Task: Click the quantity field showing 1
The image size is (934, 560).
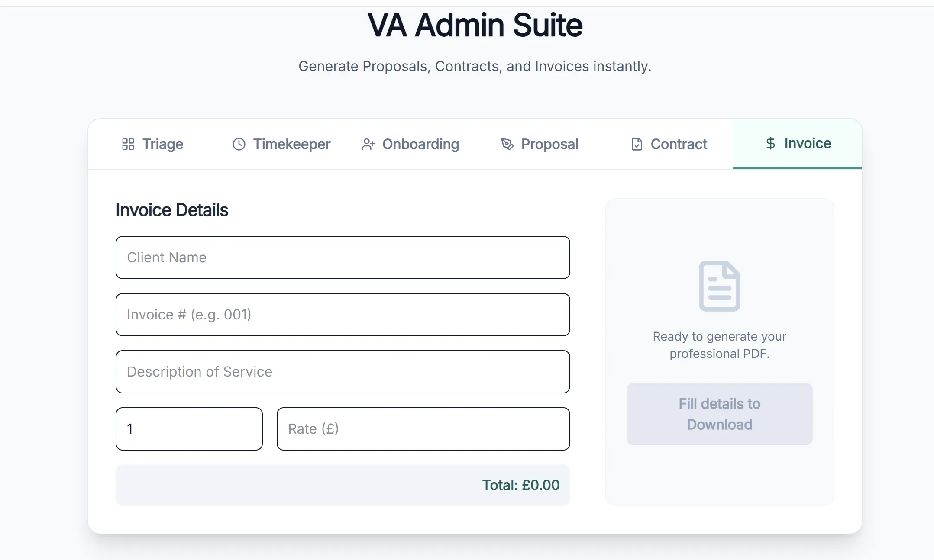Action: pos(189,429)
